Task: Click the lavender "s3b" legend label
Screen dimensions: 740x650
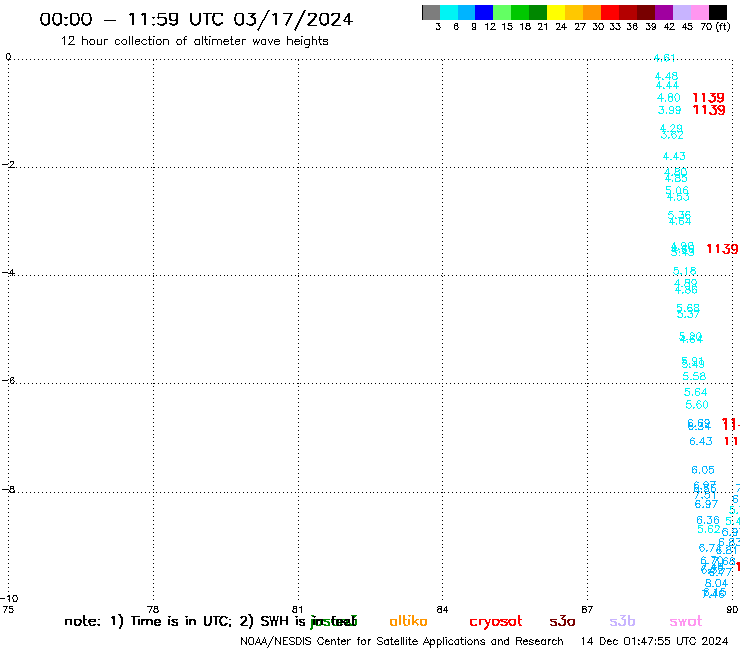Action: [622, 621]
